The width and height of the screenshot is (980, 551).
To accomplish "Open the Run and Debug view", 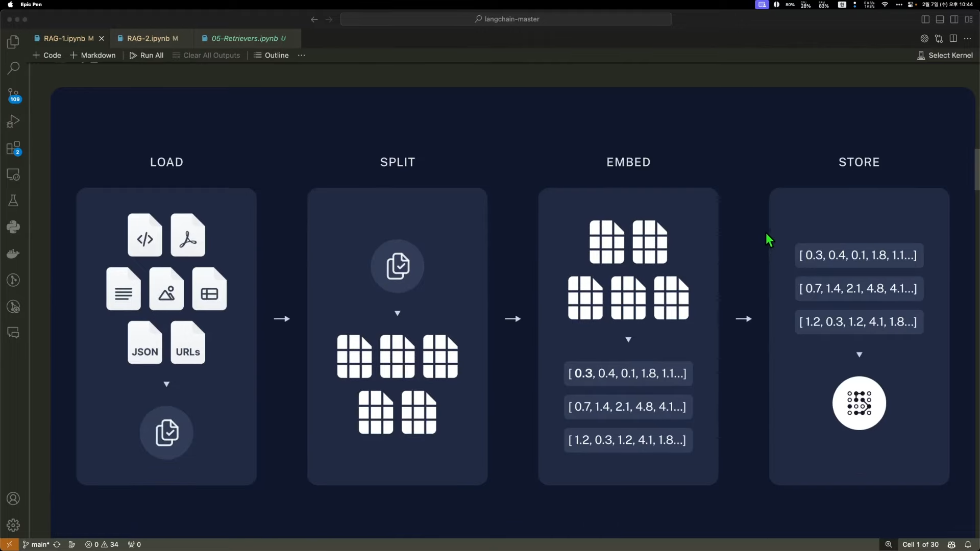I will (13, 121).
